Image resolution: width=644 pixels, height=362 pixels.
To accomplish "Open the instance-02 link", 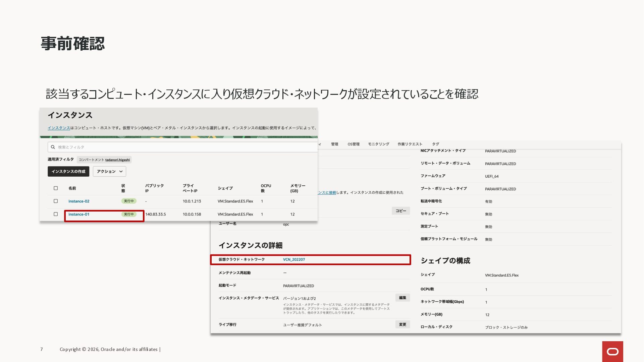I will click(x=79, y=201).
